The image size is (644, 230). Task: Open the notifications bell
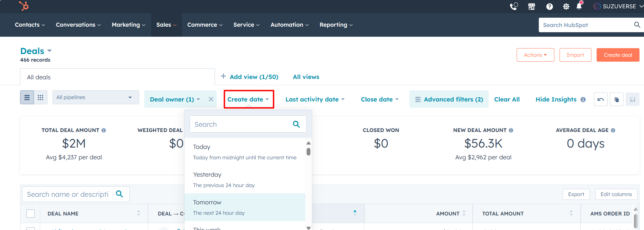pyautogui.click(x=579, y=6)
